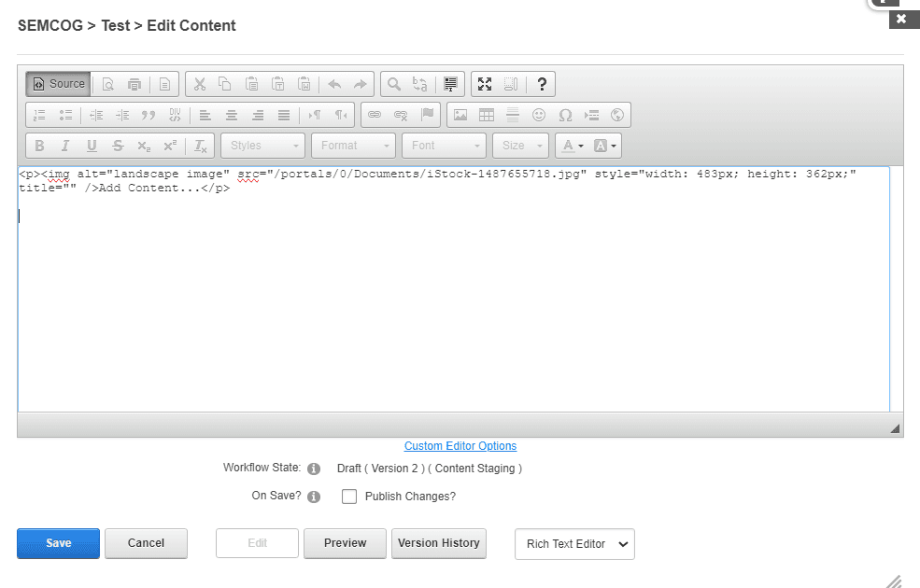Screen dimensions: 920x588
Task: Insert a hyperlink with the chain icon
Action: pyautogui.click(x=374, y=114)
